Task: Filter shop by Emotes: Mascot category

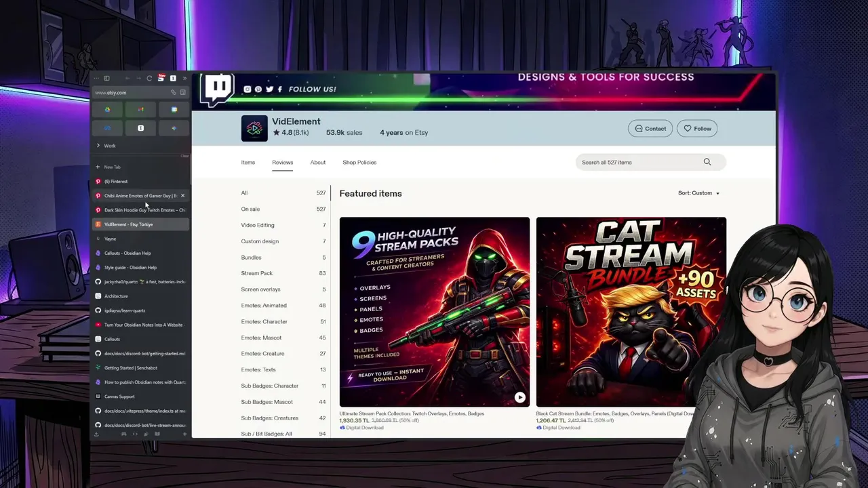Action: [x=283, y=338]
